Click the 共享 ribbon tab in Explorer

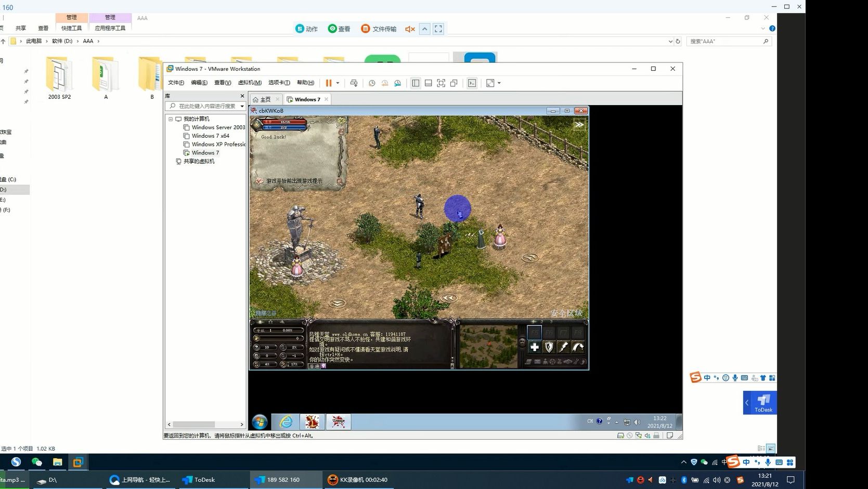[21, 28]
